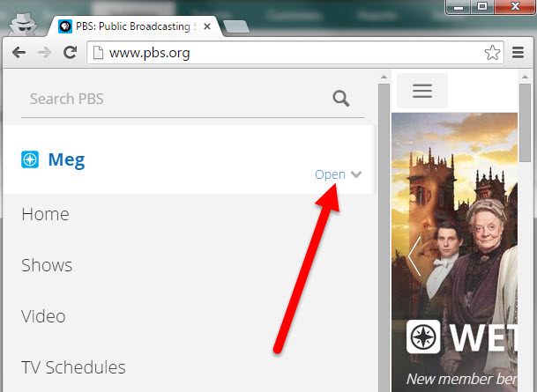Open the Home menu item
The width and height of the screenshot is (537, 392).
(45, 214)
